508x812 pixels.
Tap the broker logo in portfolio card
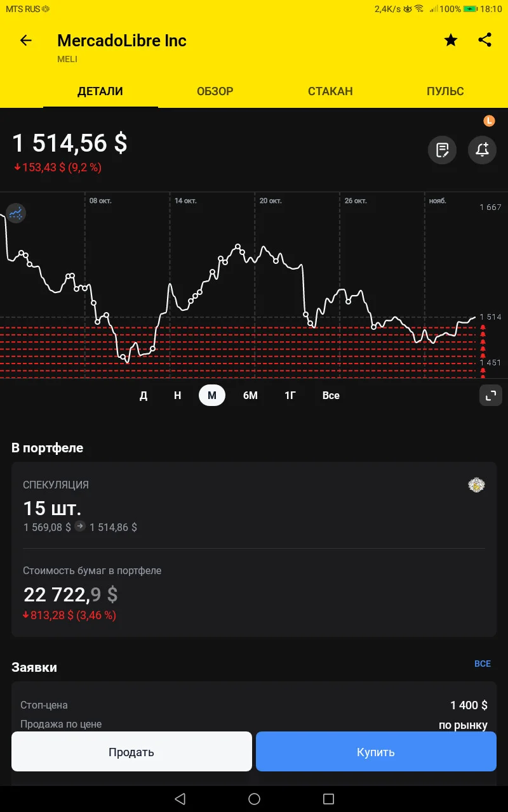coord(476,485)
